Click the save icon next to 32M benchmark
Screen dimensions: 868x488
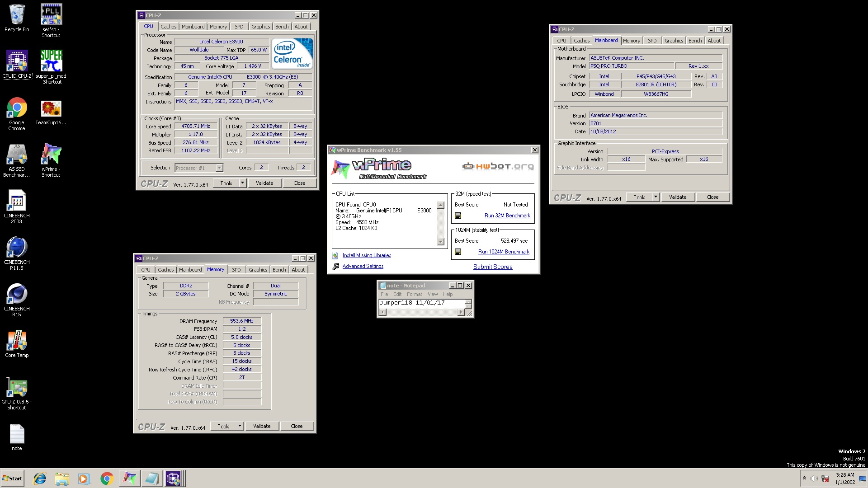pyautogui.click(x=458, y=216)
